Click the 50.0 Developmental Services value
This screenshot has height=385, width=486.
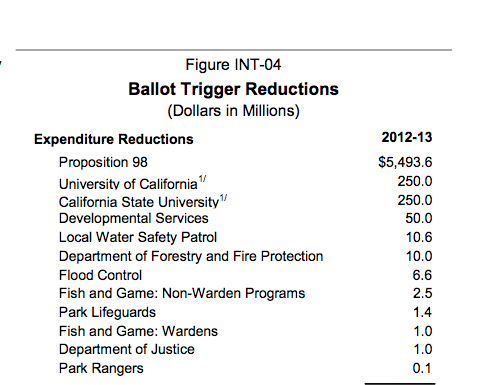pyautogui.click(x=419, y=219)
